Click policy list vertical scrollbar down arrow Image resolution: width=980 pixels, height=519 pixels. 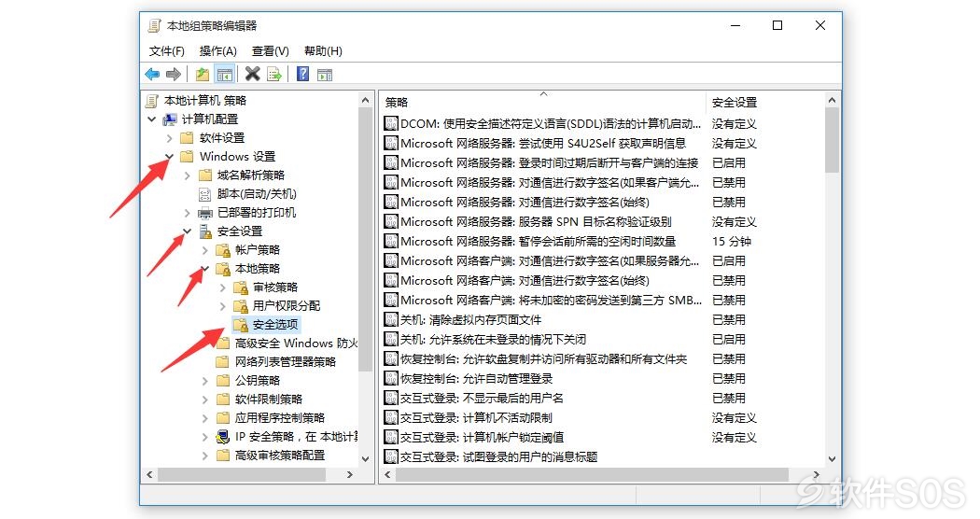point(832,458)
